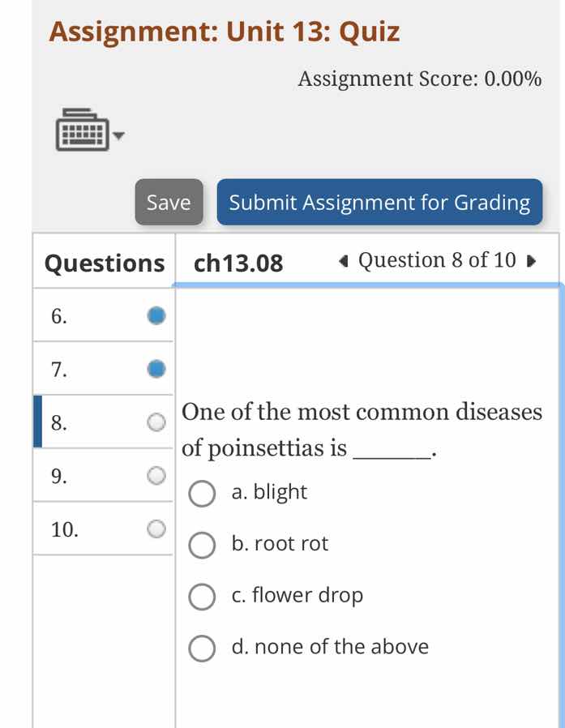Screen dimensions: 565x728
Task: Go to next question arrow
Action: (531, 261)
